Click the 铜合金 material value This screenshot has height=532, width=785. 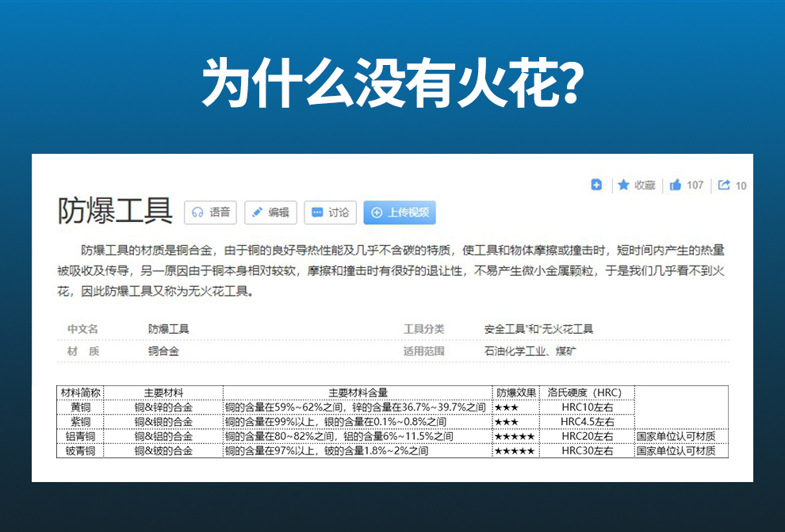click(x=163, y=350)
